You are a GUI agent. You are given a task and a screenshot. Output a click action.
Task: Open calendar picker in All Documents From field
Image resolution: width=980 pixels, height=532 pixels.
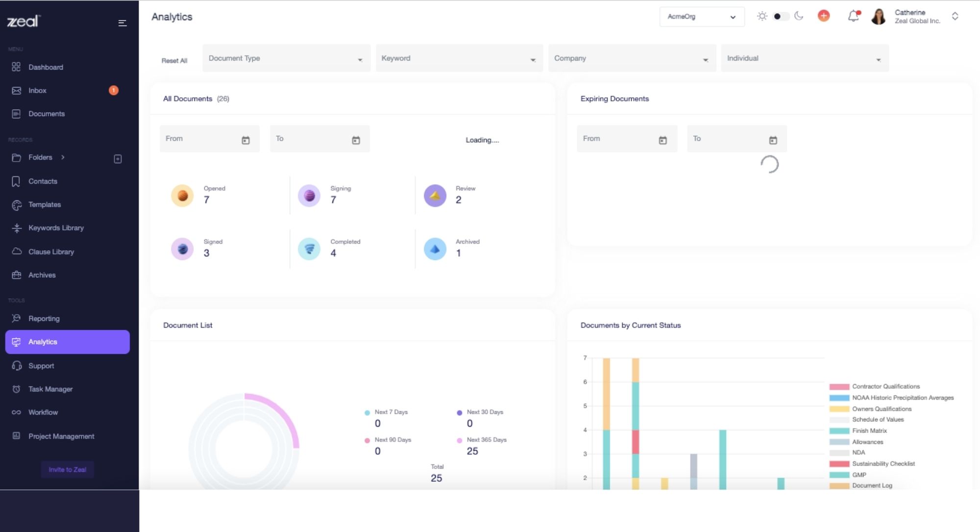tap(245, 141)
